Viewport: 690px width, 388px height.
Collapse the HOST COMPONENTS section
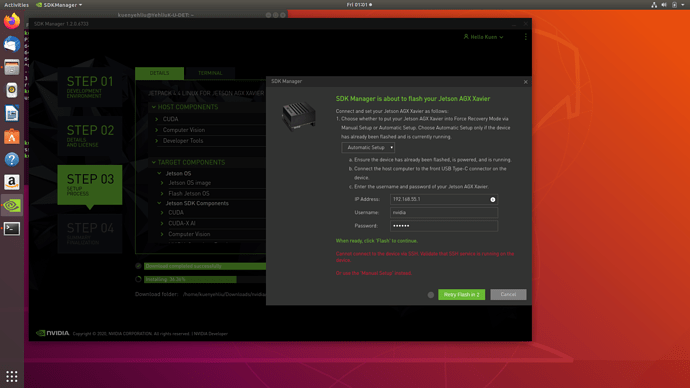(x=154, y=107)
